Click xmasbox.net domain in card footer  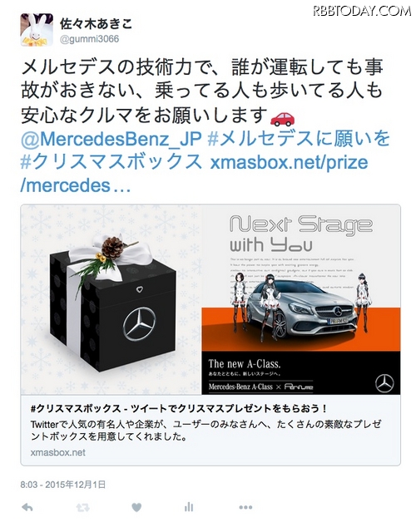57,452
